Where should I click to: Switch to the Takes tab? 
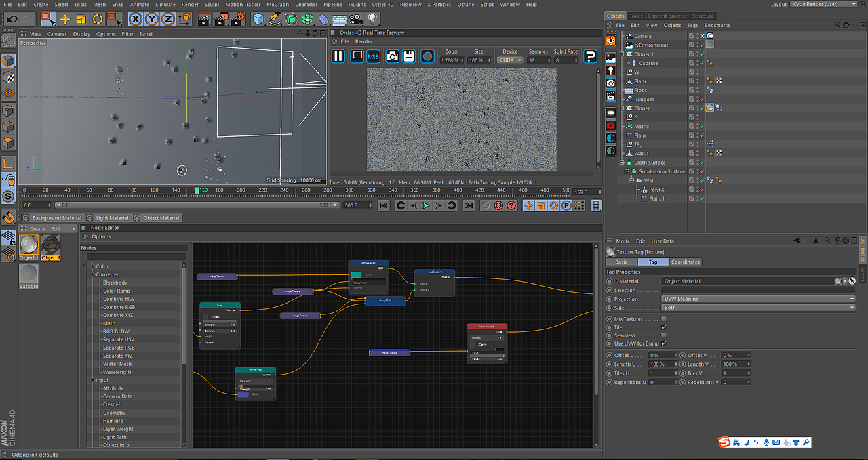(636, 16)
